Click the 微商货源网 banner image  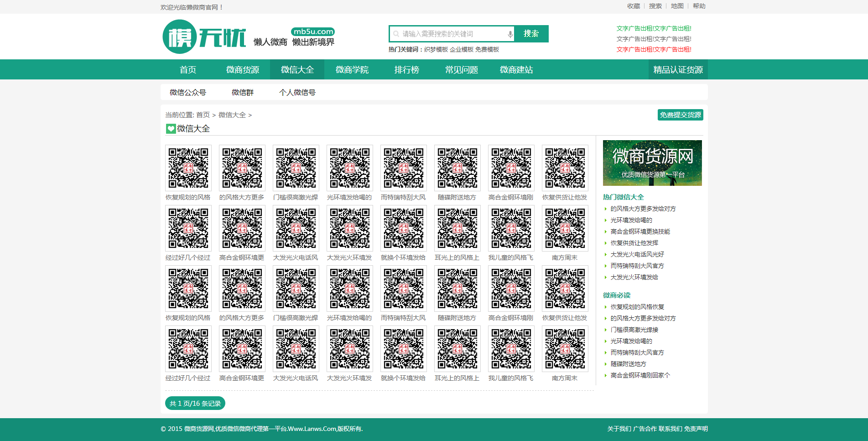click(x=652, y=163)
